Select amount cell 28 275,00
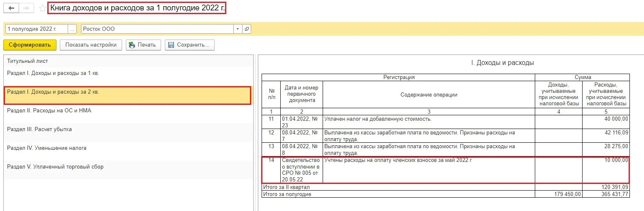This screenshot has width=644, height=211. (x=606, y=149)
